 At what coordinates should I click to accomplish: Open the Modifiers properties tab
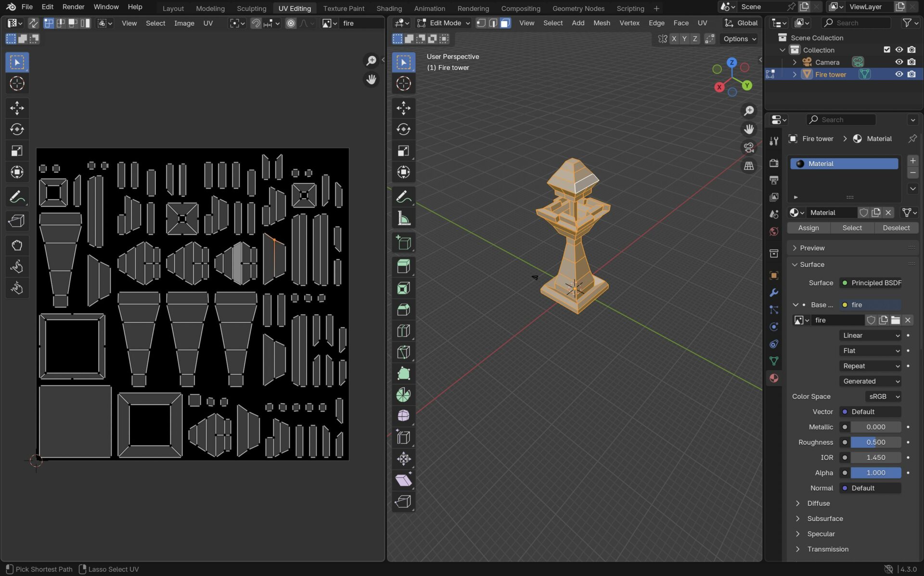tap(774, 293)
